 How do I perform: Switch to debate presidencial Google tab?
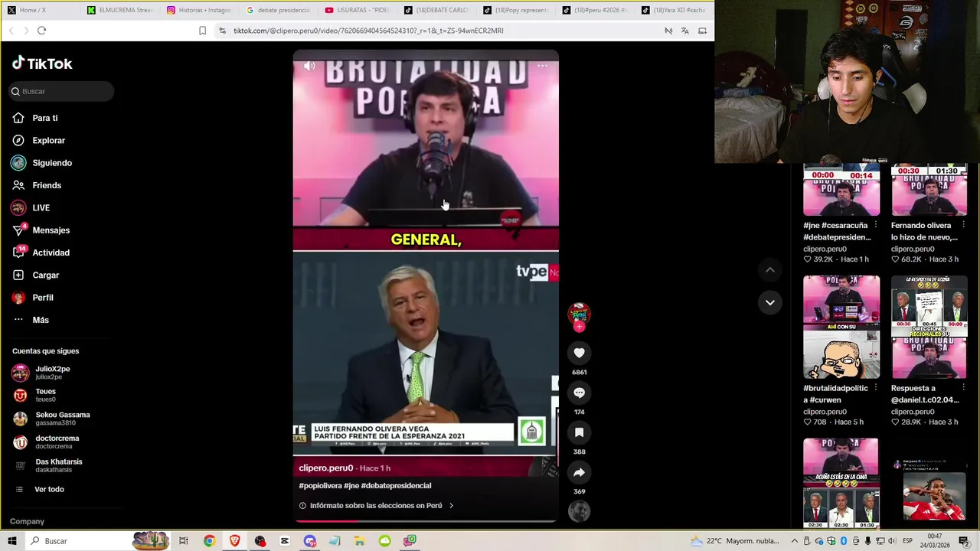point(278,10)
